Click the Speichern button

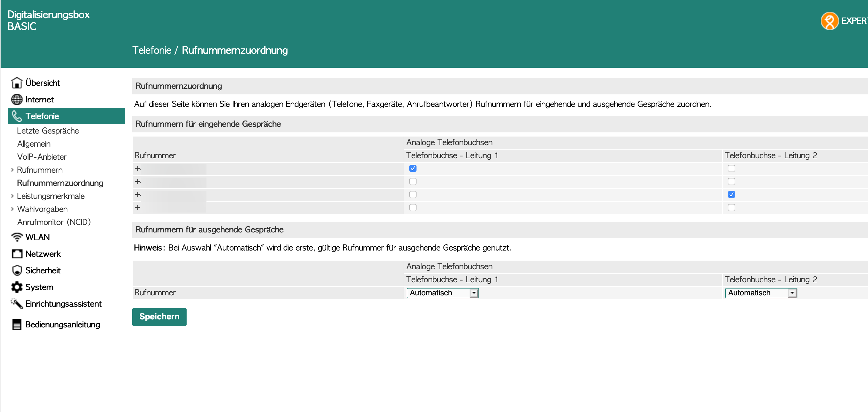coord(159,317)
